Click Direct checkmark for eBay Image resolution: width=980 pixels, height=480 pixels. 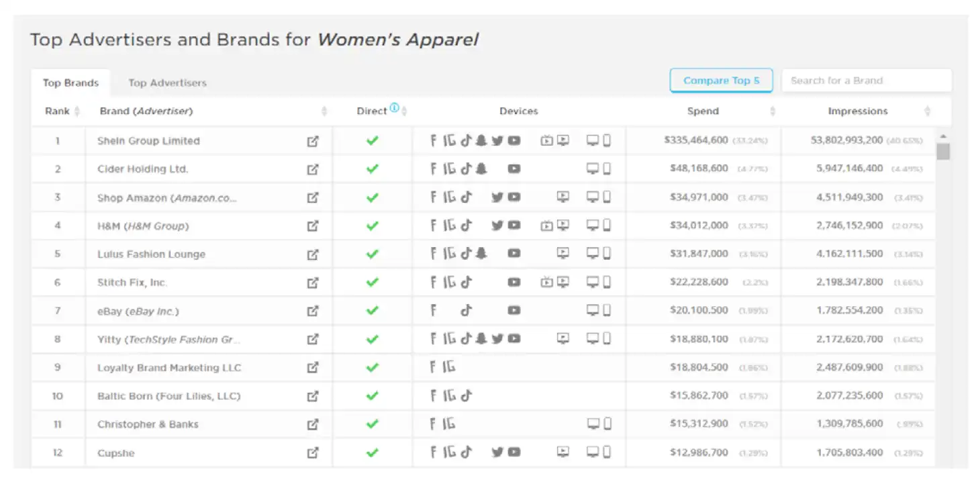tap(372, 311)
